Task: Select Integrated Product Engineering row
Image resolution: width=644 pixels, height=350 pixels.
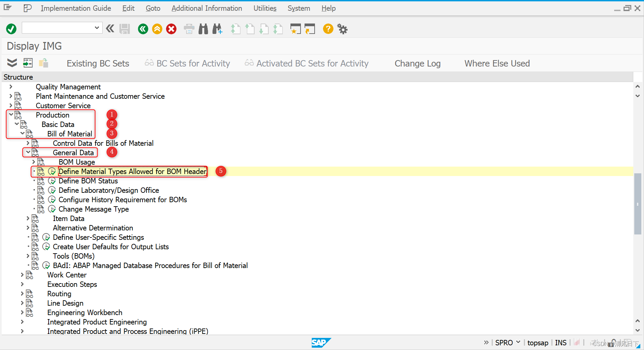Action: coord(97,322)
